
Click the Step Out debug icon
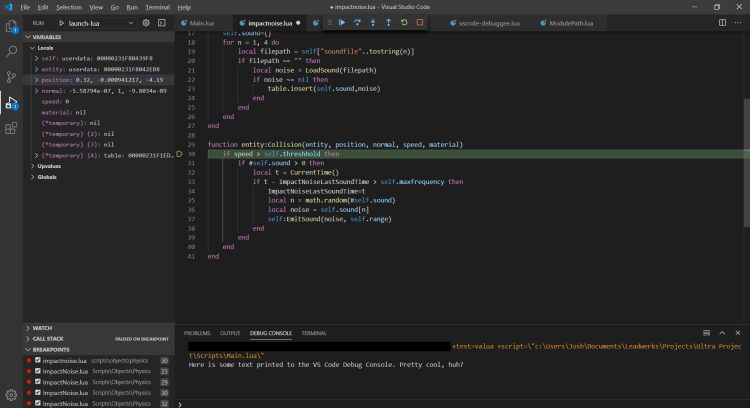pyautogui.click(x=388, y=22)
